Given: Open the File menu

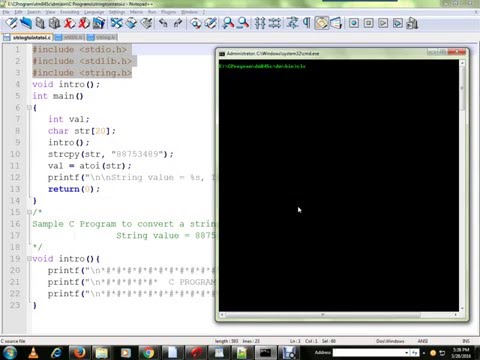Looking at the screenshot, I should [6, 12].
